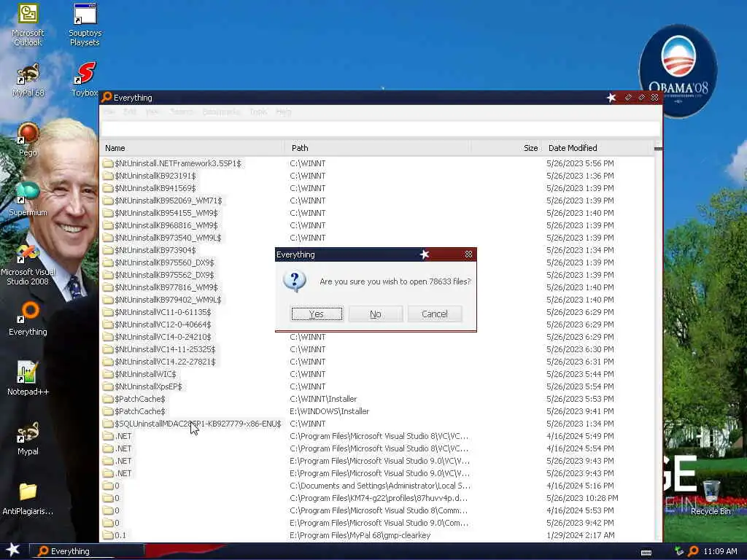Viewport: 747px width, 560px height.
Task: Click path C:\Program Files\KM74-g22\profiles row
Action: click(379, 498)
